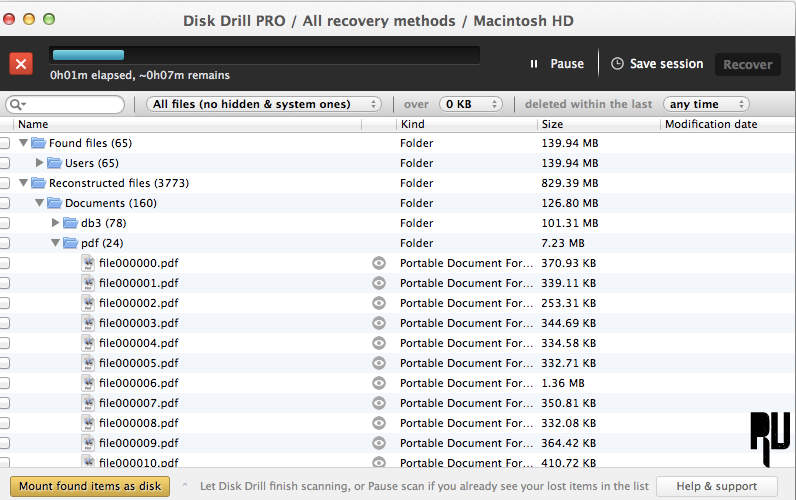Click the Reconstructed files folder icon
Viewport: 796px width, 500px height.
(38, 183)
